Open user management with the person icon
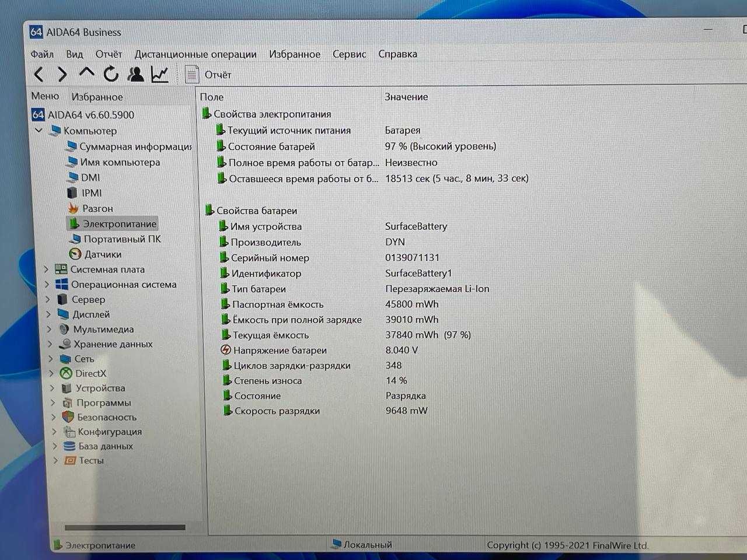Screen dimensions: 747x560 pos(135,73)
